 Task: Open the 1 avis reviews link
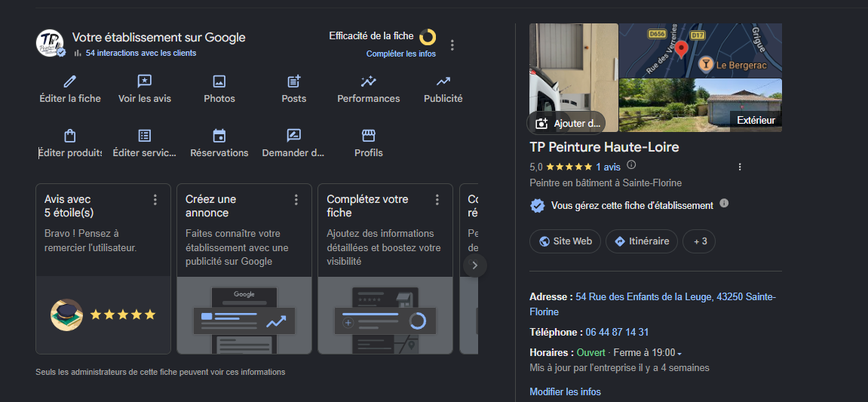pyautogui.click(x=608, y=167)
